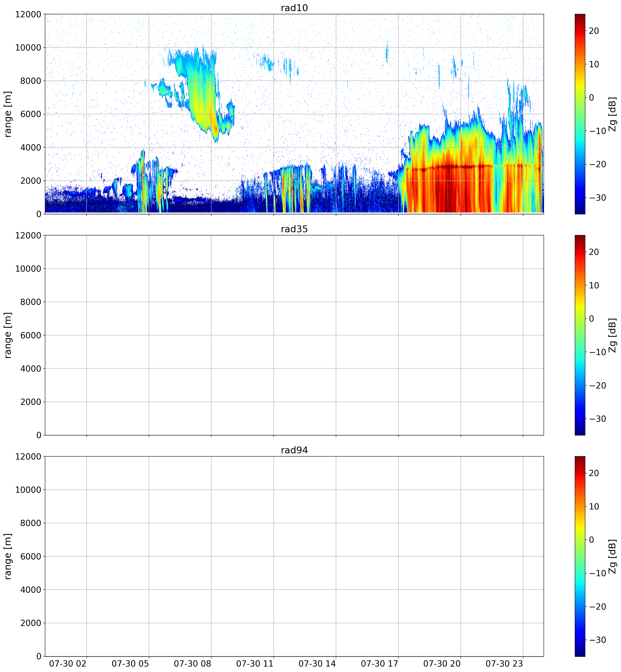
Task: Click the "rad35" plot title
Action: (x=294, y=229)
